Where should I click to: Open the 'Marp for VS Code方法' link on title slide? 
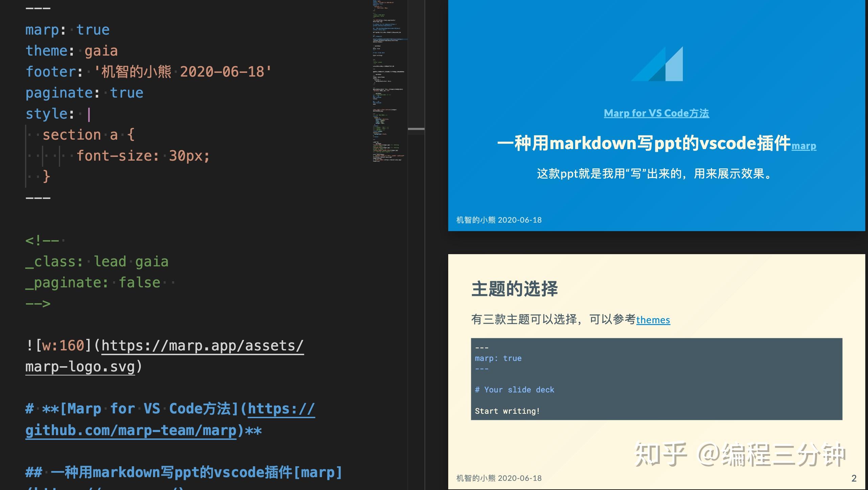(656, 113)
